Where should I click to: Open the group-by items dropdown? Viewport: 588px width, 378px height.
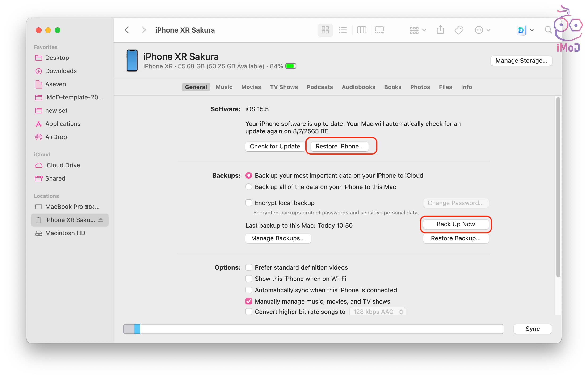pos(417,30)
